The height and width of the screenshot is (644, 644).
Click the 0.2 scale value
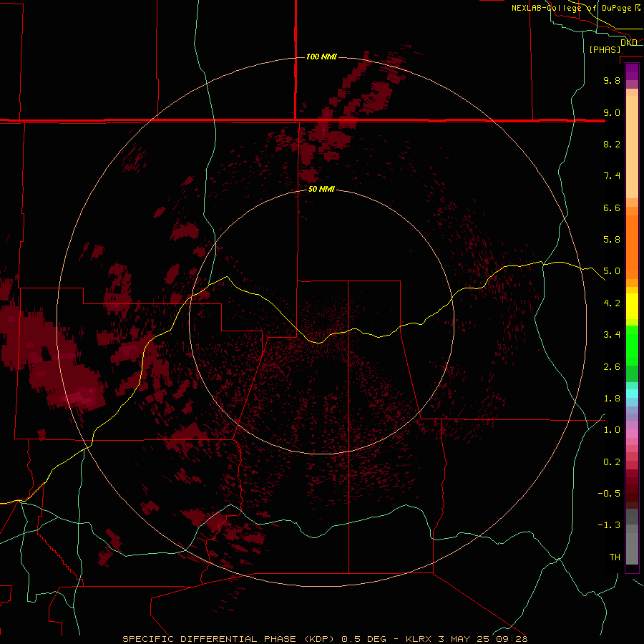[x=612, y=462]
